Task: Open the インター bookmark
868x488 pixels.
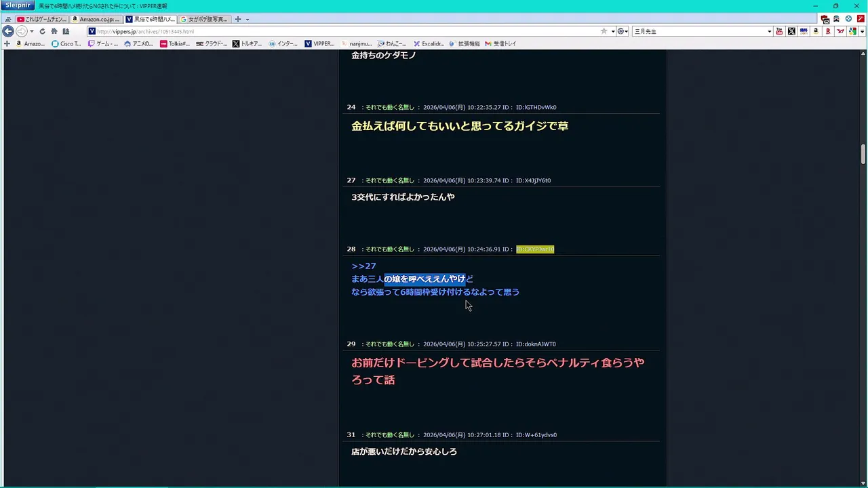Action: 283,43
